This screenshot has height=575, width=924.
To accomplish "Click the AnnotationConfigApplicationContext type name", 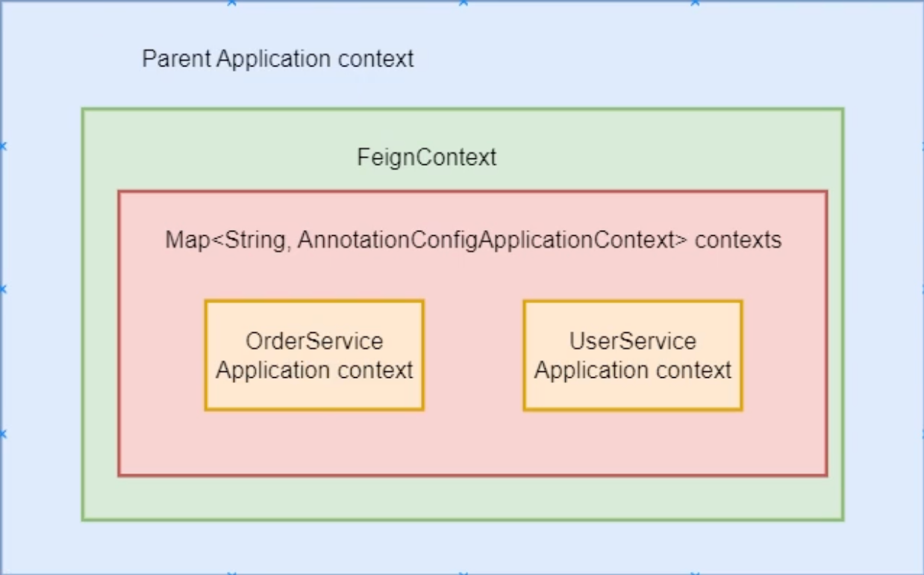I will tap(492, 240).
